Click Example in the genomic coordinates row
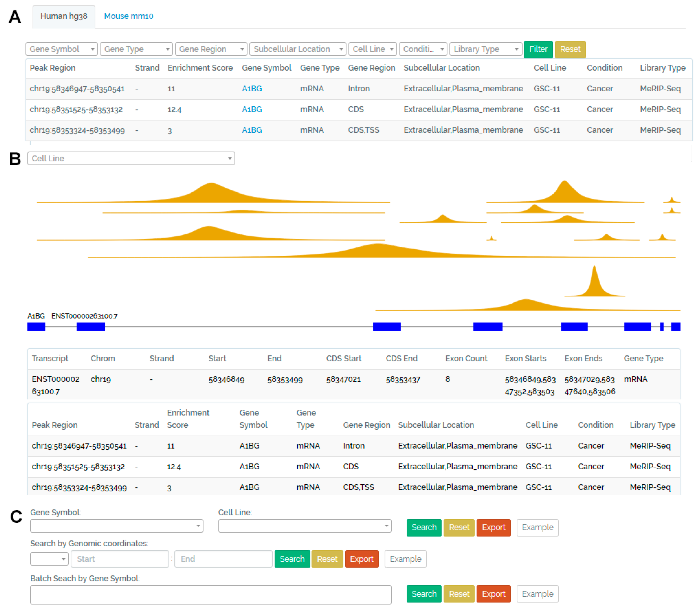 (406, 559)
